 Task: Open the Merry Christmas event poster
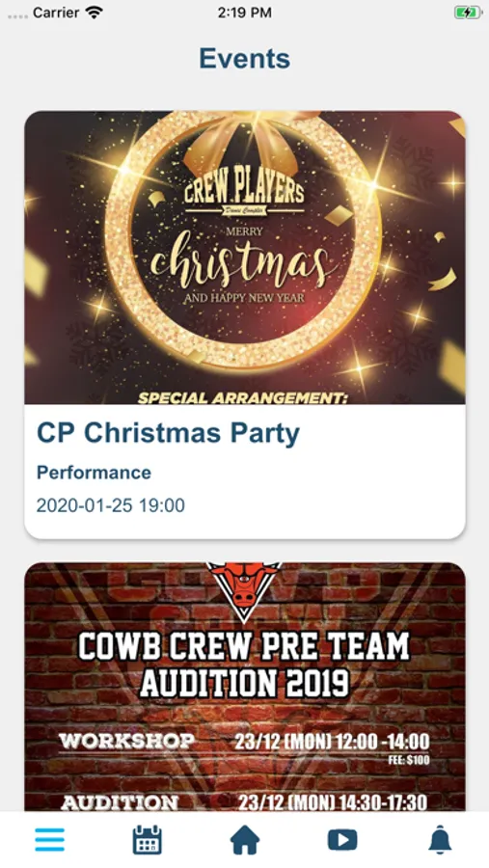(245, 258)
